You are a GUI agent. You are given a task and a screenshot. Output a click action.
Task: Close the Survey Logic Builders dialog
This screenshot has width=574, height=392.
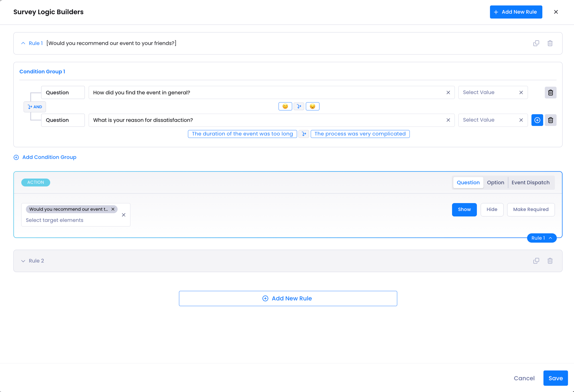point(556,12)
